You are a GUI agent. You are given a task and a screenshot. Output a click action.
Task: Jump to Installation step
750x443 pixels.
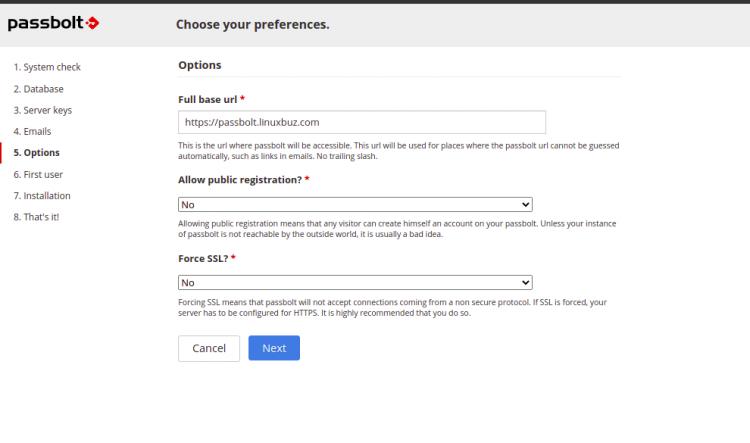(42, 196)
